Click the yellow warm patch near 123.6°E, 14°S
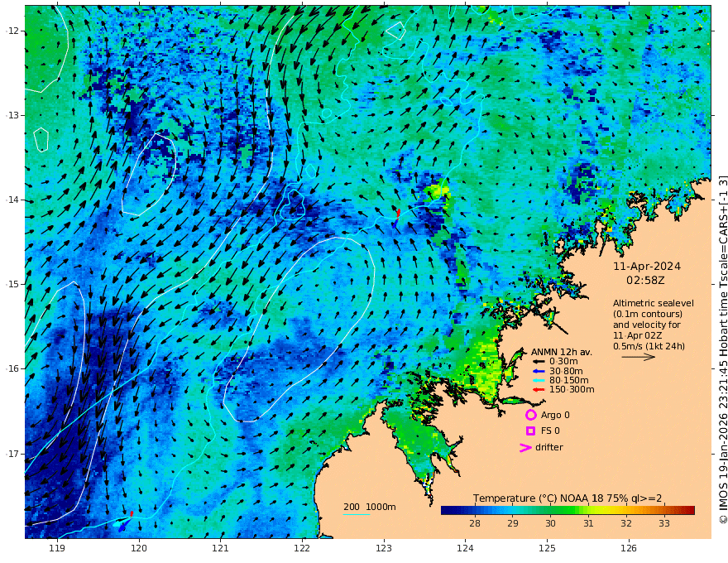The image size is (728, 563). 438,191
